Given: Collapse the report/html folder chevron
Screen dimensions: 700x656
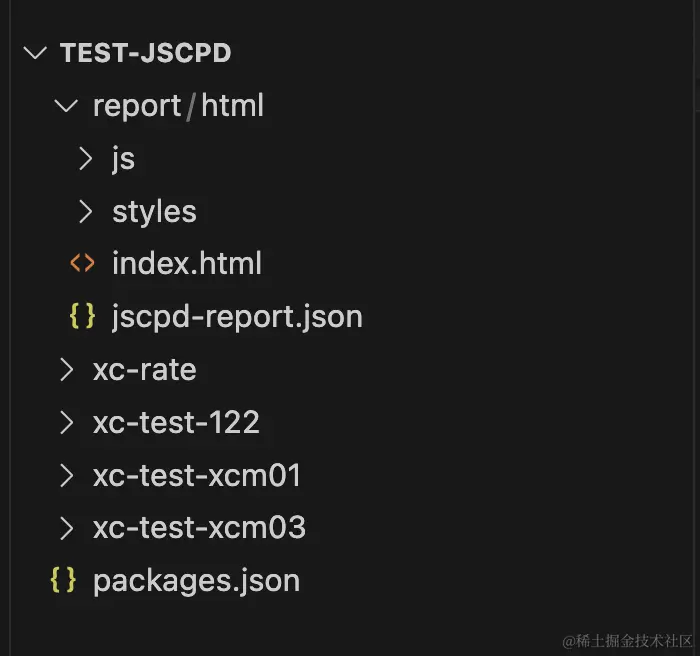Looking at the screenshot, I should 67,106.
